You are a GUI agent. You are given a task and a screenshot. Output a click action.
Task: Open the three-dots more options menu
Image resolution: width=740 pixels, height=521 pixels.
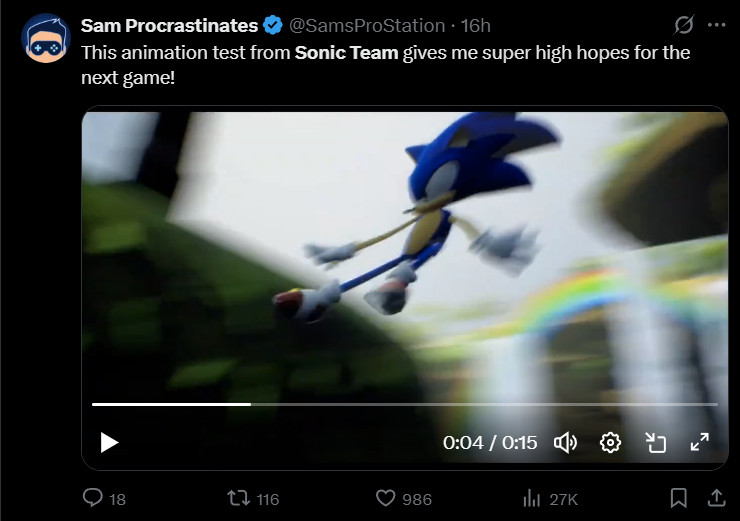[x=716, y=25]
